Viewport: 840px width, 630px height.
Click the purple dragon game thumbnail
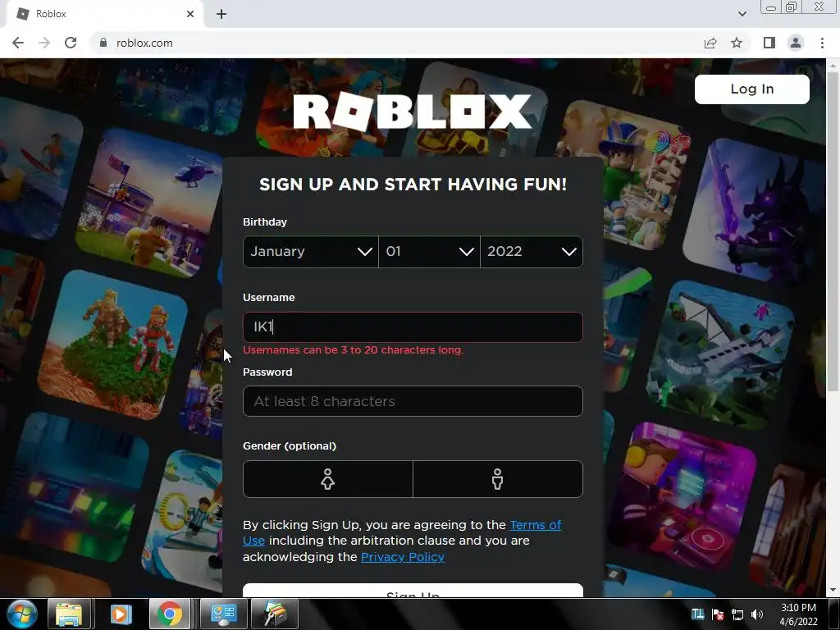coord(756,212)
